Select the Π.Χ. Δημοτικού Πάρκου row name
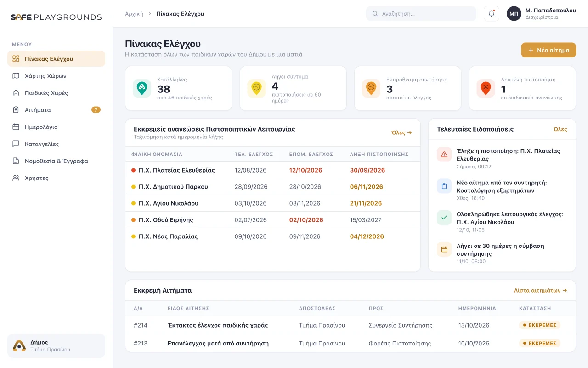This screenshot has height=368, width=588. coord(173,187)
